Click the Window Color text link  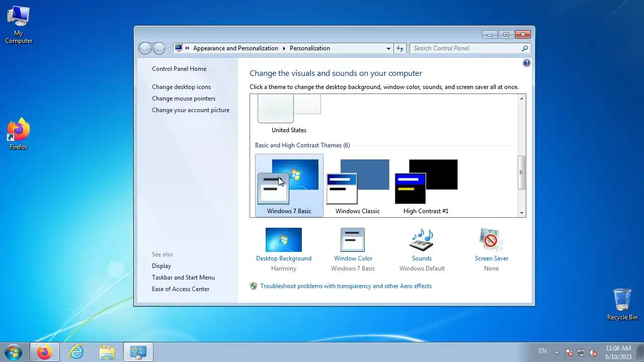(353, 258)
